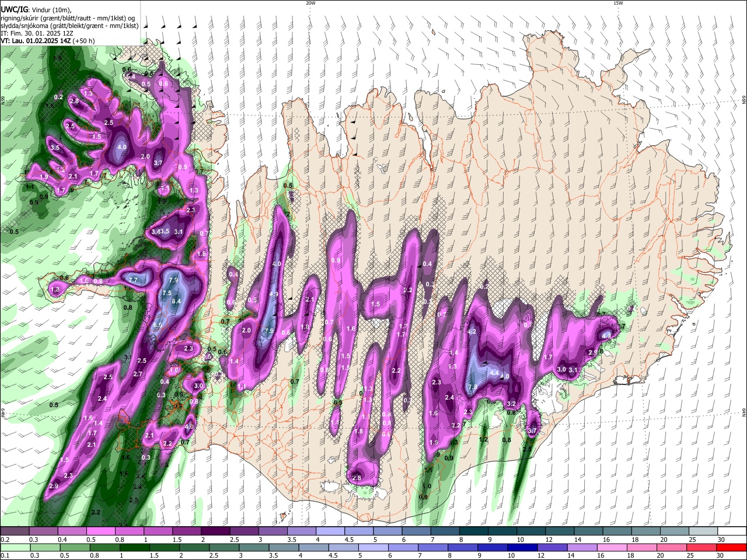Click the "4.4" precipitation value on the map

[x=494, y=373]
